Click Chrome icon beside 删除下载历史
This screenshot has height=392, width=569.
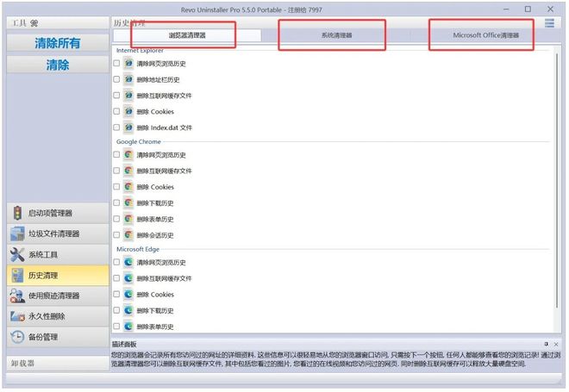(128, 202)
